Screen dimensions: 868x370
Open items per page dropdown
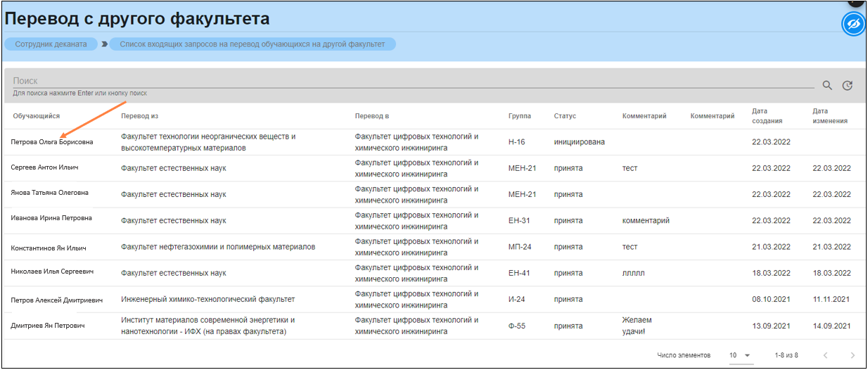(740, 355)
